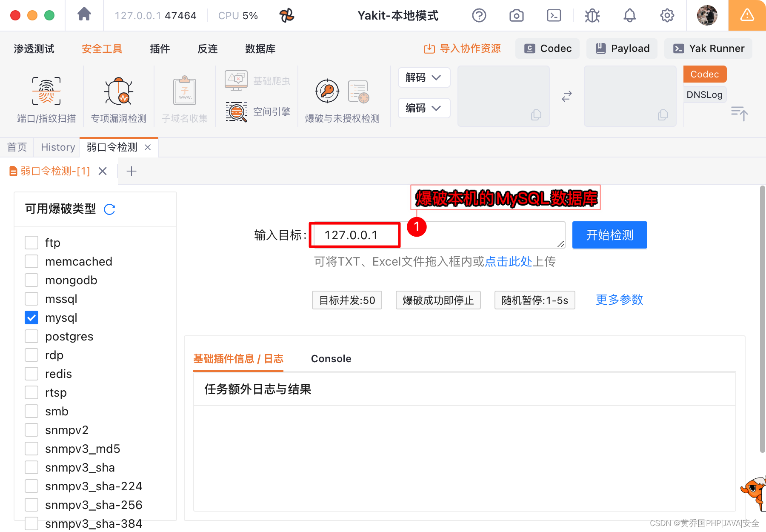This screenshot has width=766, height=532.
Task: Open notifications bell
Action: [629, 15]
